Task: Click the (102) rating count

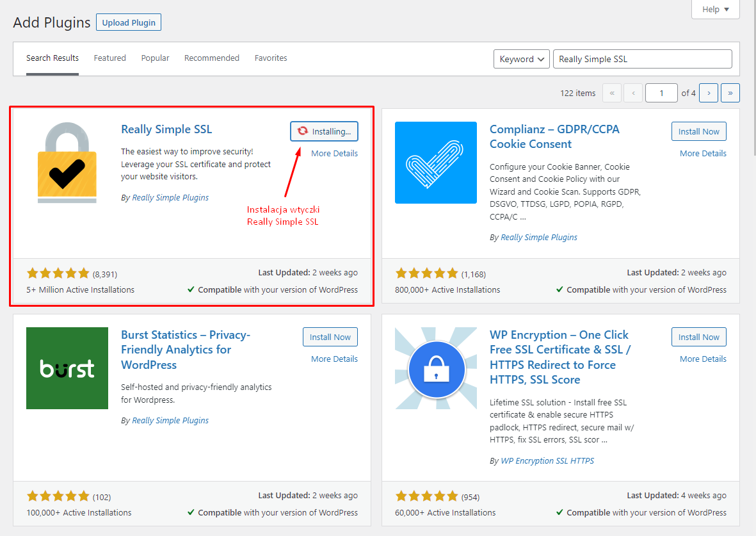Action: pos(102,497)
